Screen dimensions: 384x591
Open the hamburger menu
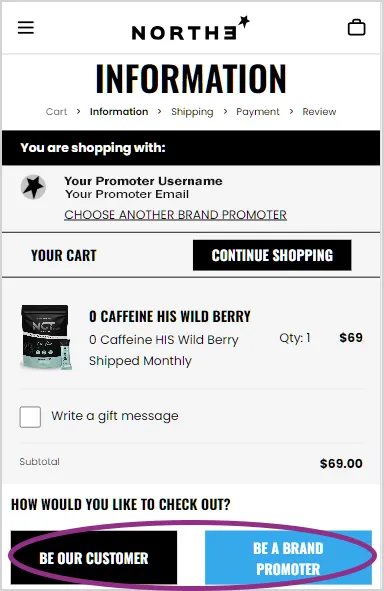(26, 28)
